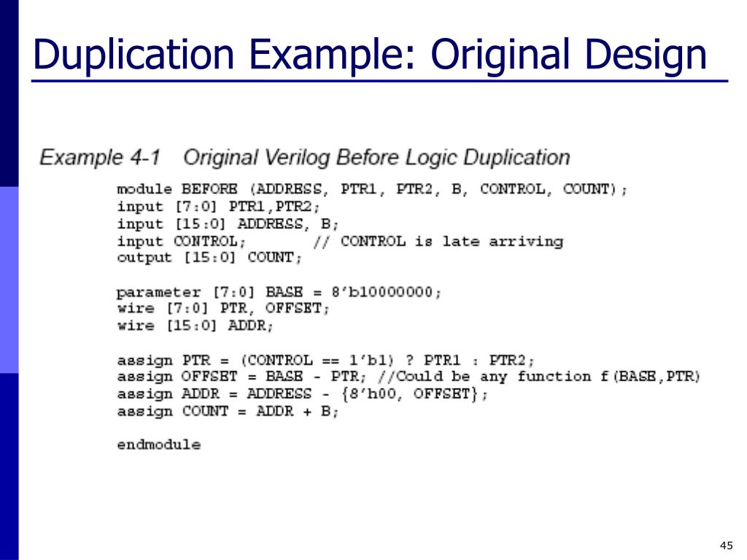The image size is (747, 560).
Task: Select the caption 'Example 4-1'
Action: click(100, 157)
